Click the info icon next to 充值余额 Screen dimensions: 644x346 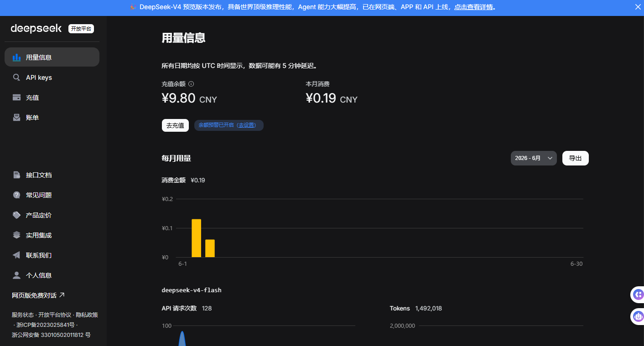[191, 84]
